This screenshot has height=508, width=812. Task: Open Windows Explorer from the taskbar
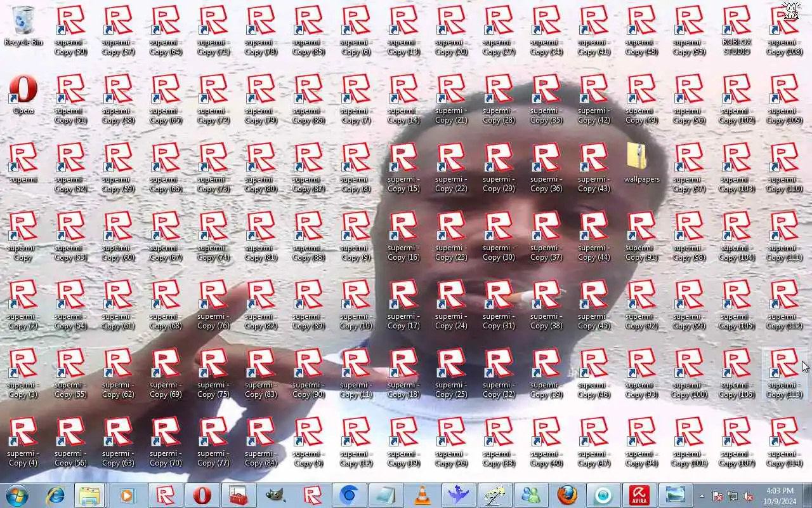pos(90,495)
